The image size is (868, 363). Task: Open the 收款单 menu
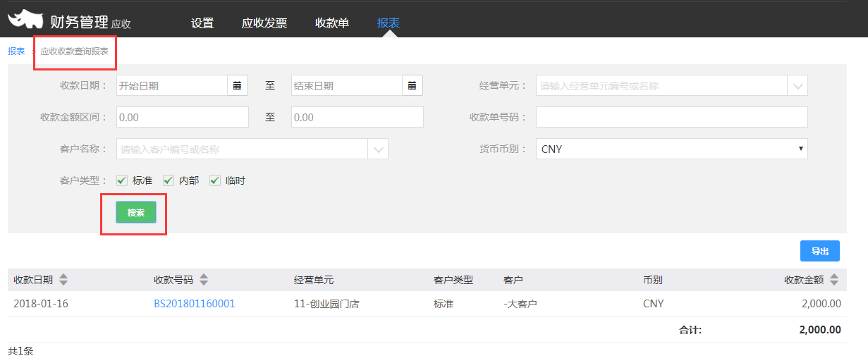tap(332, 23)
